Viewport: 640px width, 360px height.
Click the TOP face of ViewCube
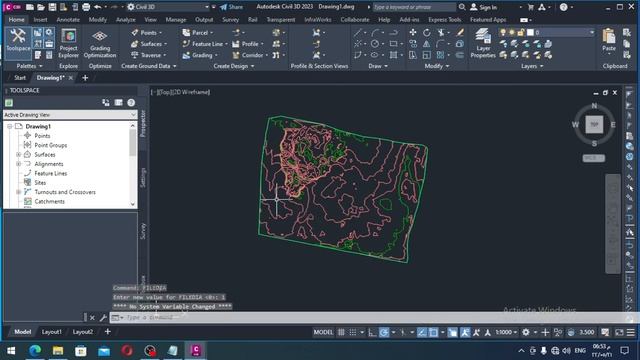[x=594, y=124]
